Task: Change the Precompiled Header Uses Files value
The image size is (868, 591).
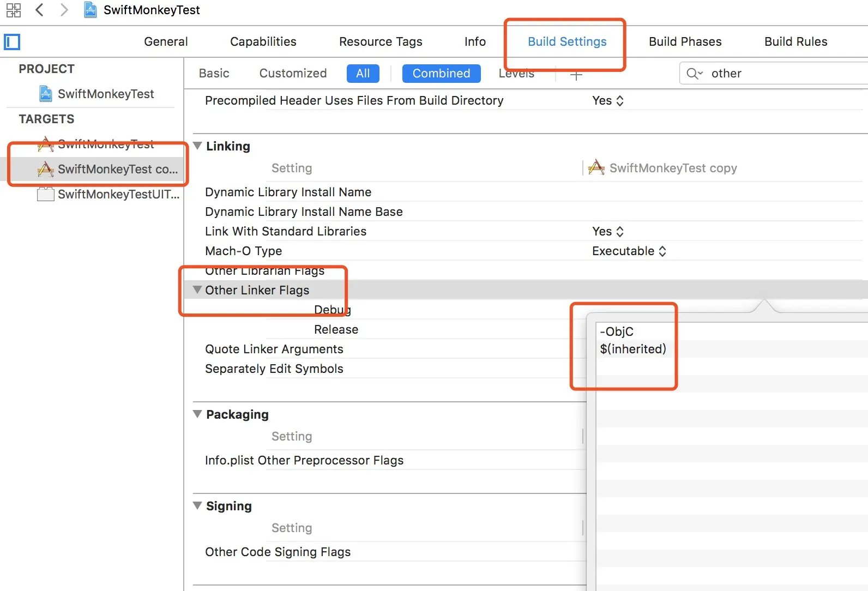Action: (608, 100)
